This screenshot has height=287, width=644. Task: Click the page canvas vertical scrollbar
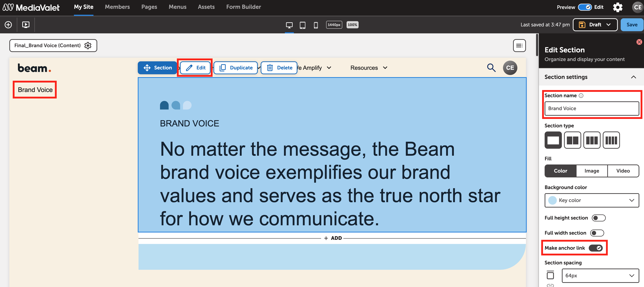pos(537,45)
